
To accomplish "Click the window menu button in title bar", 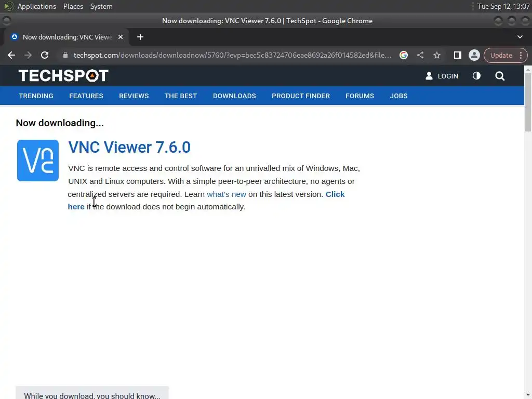I will (6, 21).
